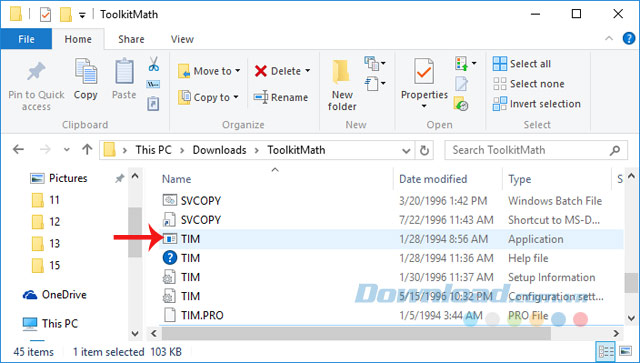640x363 pixels.
Task: Click Select none
Action: [x=529, y=84]
